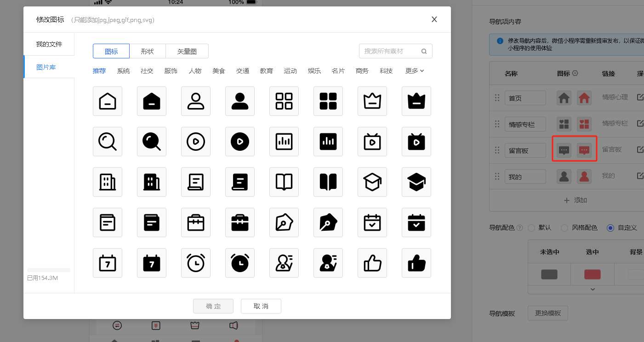Click the 搜索所有素材 search field
The image size is (644, 342).
coord(396,51)
